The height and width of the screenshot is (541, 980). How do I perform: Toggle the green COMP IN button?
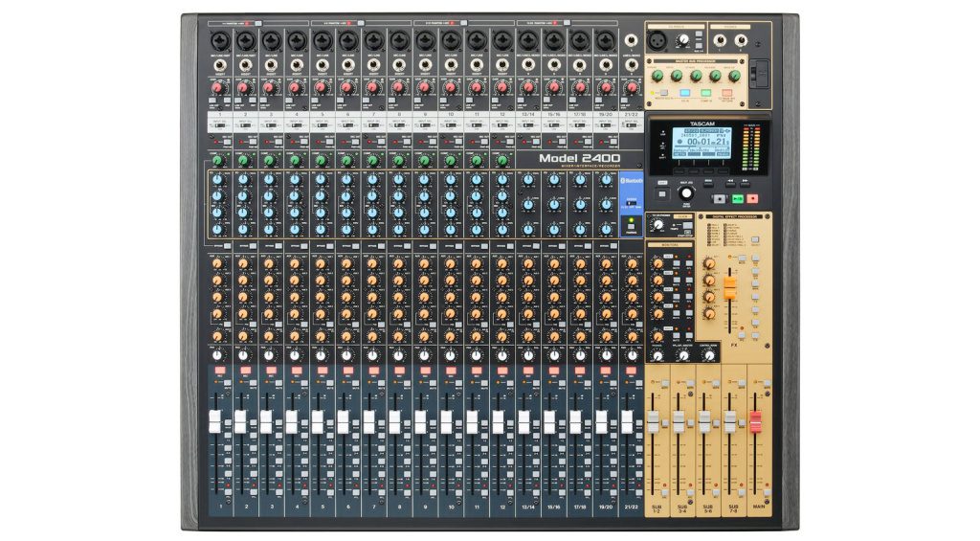coord(705,93)
